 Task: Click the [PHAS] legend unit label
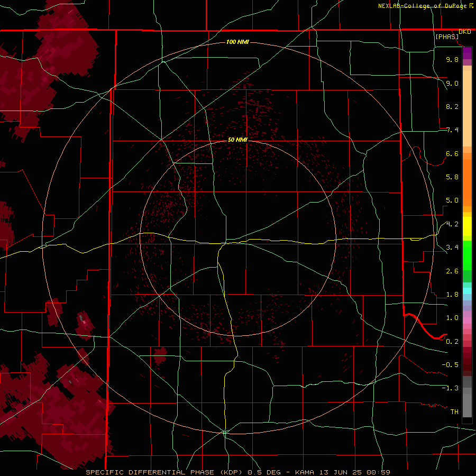(x=447, y=36)
